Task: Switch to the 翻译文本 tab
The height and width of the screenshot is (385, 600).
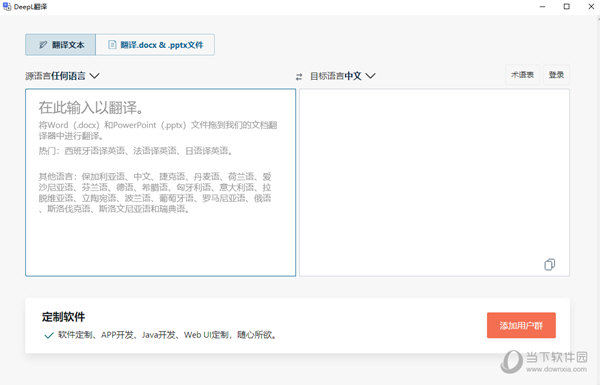Action: 60,45
